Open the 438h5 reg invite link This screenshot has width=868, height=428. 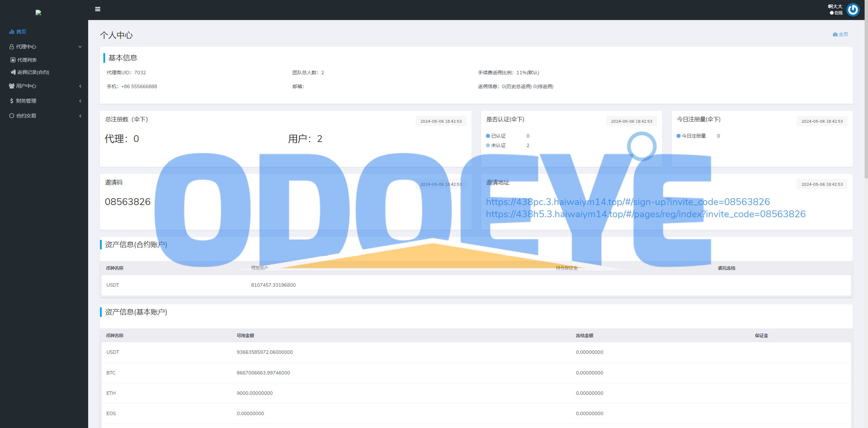coord(646,214)
